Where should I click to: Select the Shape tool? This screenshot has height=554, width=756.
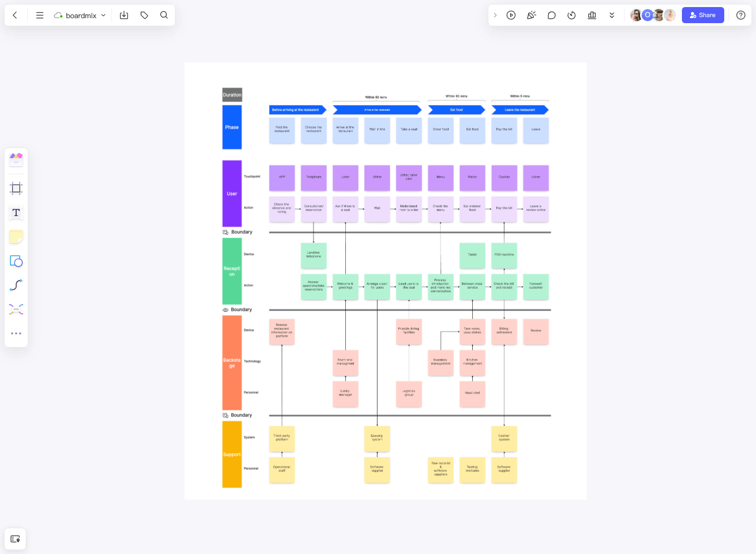(x=16, y=261)
